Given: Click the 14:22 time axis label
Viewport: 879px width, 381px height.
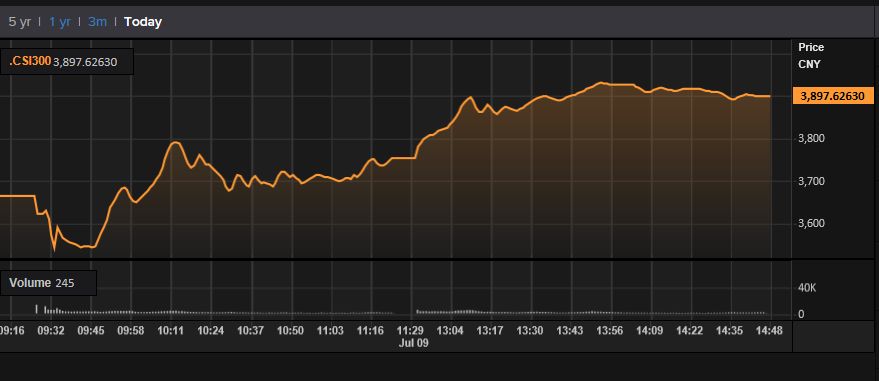Looking at the screenshot, I should pyautogui.click(x=690, y=331).
